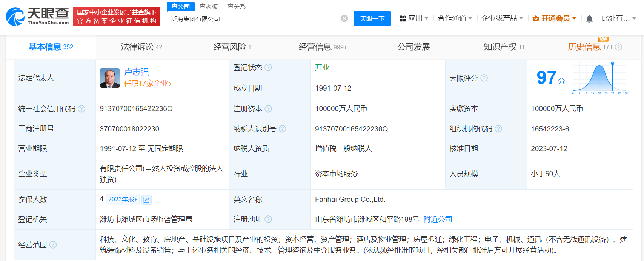This screenshot has width=644, height=261.
Task: Open the 附近公司 link
Action: pyautogui.click(x=438, y=219)
